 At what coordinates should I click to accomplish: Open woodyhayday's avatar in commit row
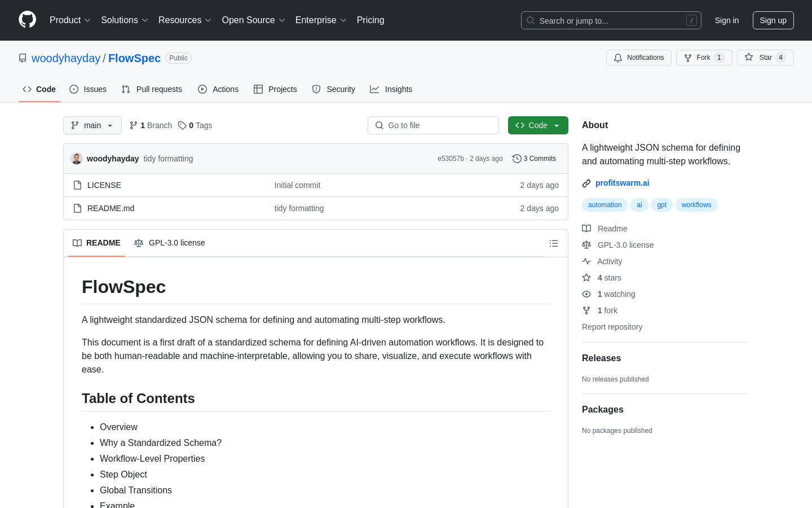pos(77,159)
